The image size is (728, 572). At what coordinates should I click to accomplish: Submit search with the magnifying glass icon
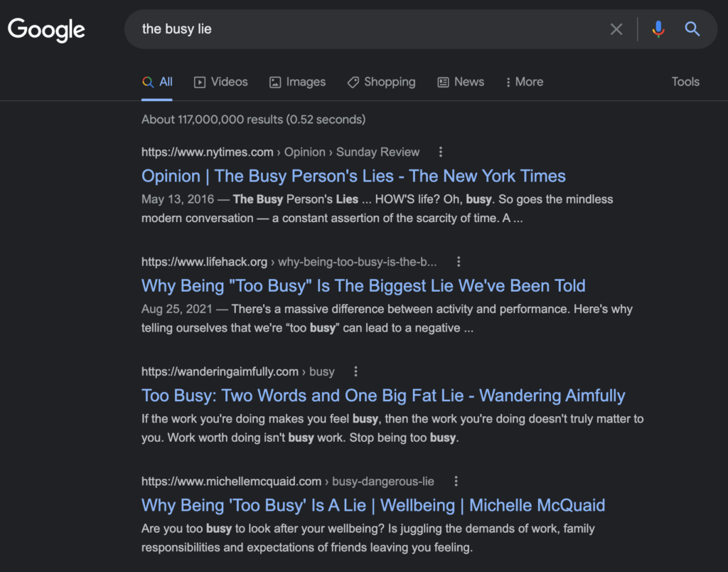692,29
